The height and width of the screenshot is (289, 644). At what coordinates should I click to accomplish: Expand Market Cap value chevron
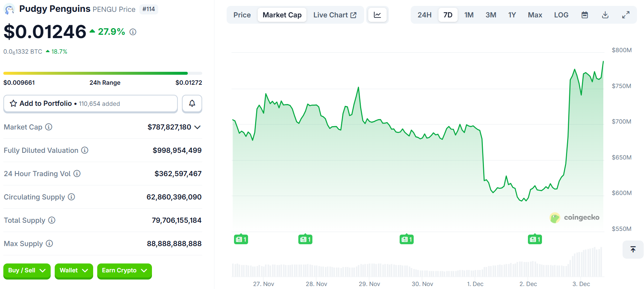coord(197,127)
